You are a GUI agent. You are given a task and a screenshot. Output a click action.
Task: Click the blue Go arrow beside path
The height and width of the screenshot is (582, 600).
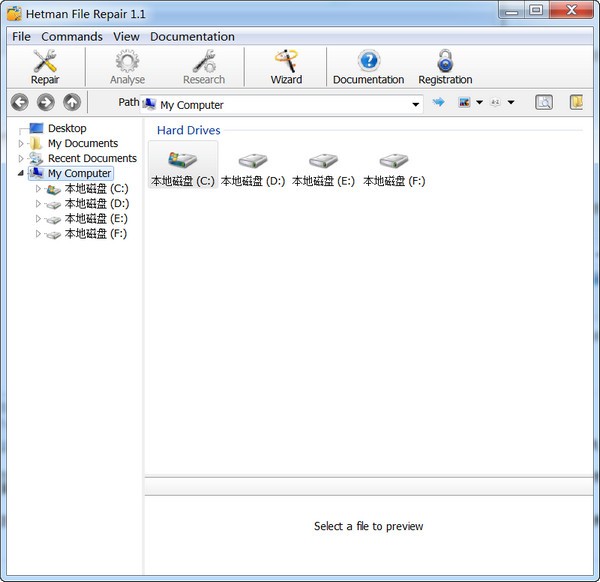[439, 102]
